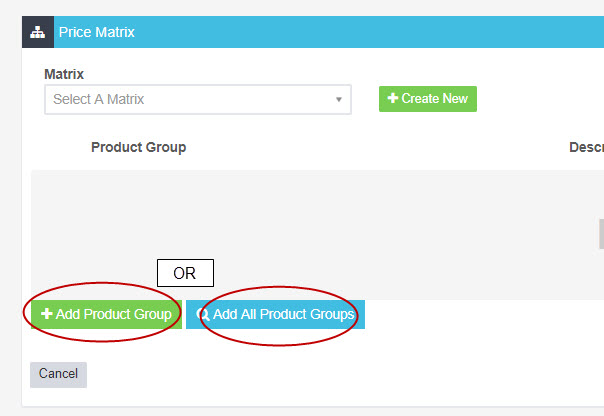
Task: Open the Select A Matrix dropdown
Action: point(197,99)
